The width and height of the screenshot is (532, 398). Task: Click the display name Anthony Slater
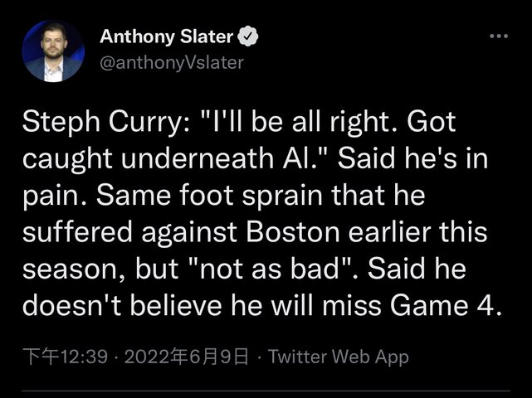point(166,36)
